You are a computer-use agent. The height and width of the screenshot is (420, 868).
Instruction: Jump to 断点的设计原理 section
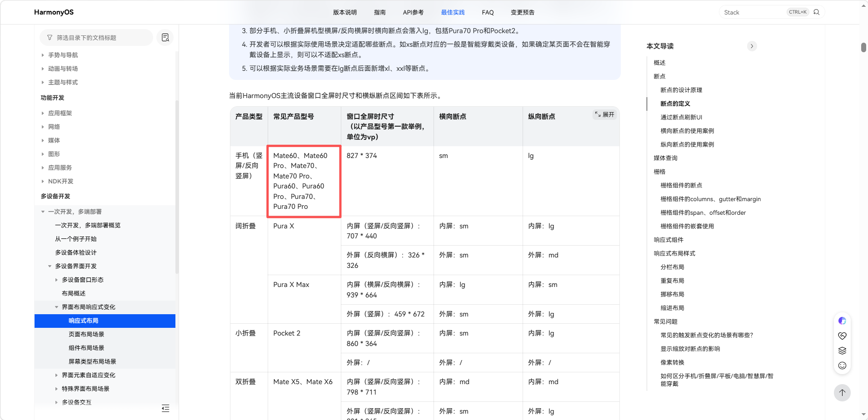(681, 90)
